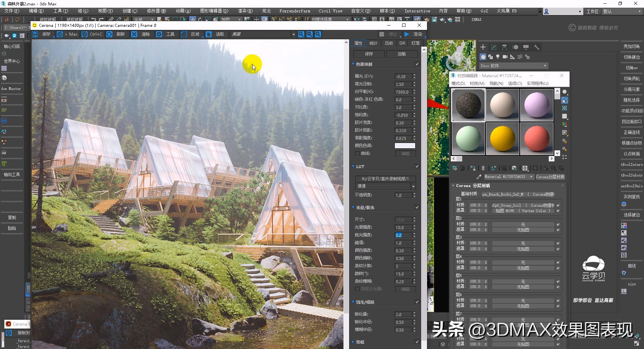Clear the frame buffer with 清除
Image resolution: width=644 pixels, height=349 pixels.
134,34
